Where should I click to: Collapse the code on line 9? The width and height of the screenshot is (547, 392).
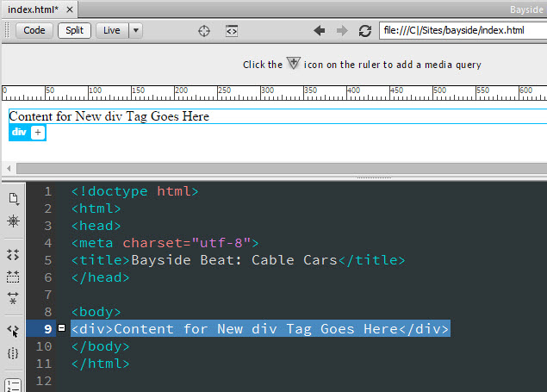[61, 328]
